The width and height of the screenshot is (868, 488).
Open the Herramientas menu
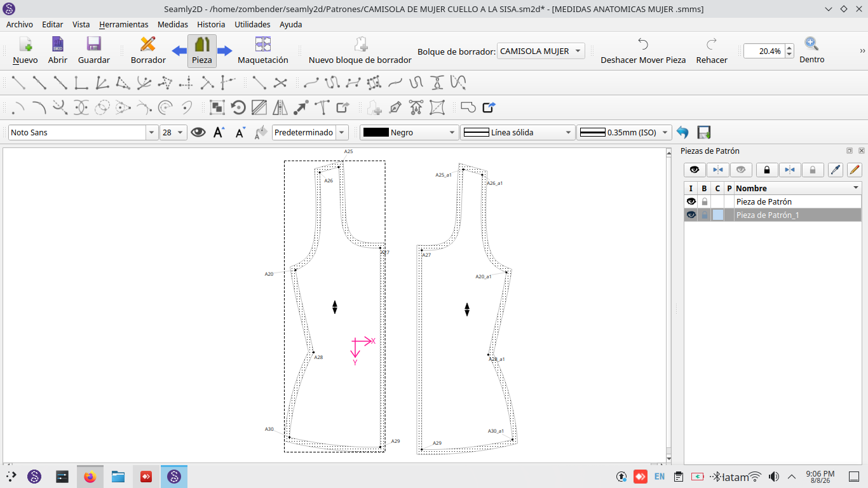pos(124,24)
